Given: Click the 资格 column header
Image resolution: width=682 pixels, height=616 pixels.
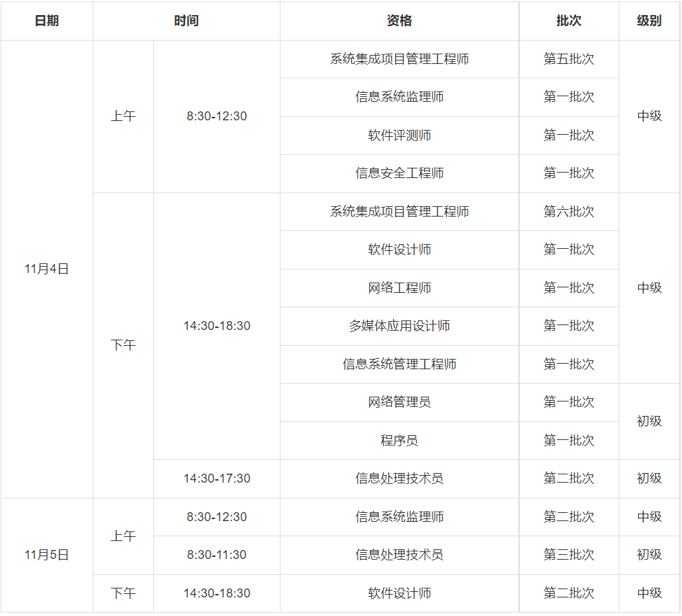Looking at the screenshot, I should pos(399,21).
